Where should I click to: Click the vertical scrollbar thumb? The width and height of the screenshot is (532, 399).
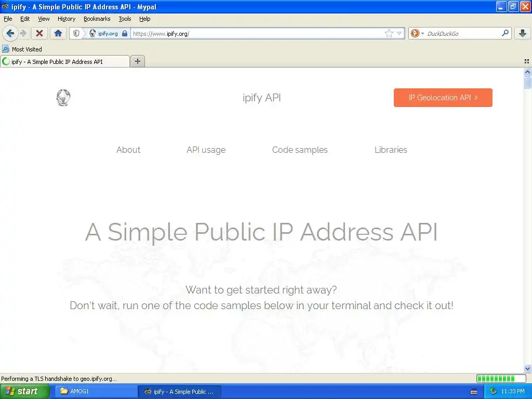[527, 82]
